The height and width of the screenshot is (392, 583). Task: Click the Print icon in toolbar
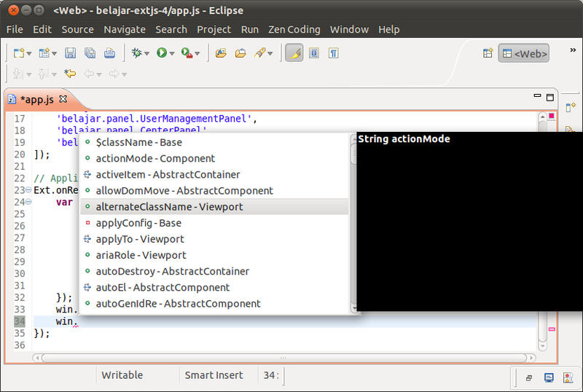109,53
